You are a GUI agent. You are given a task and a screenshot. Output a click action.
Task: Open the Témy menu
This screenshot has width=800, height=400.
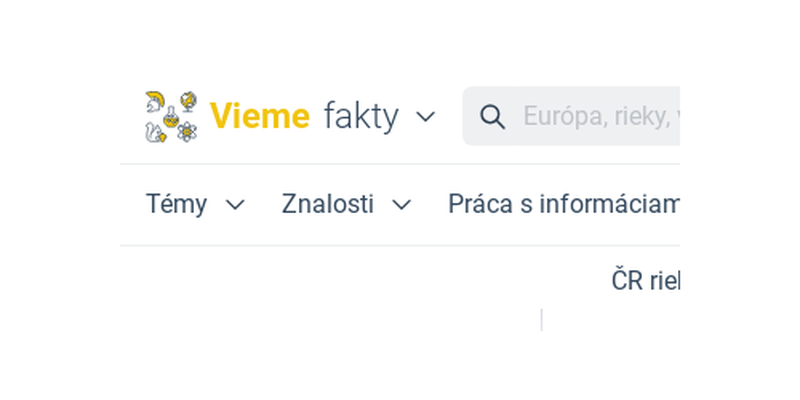(177, 204)
